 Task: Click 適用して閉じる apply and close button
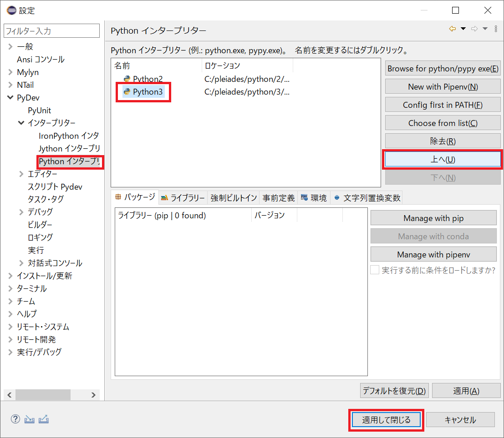tap(386, 420)
